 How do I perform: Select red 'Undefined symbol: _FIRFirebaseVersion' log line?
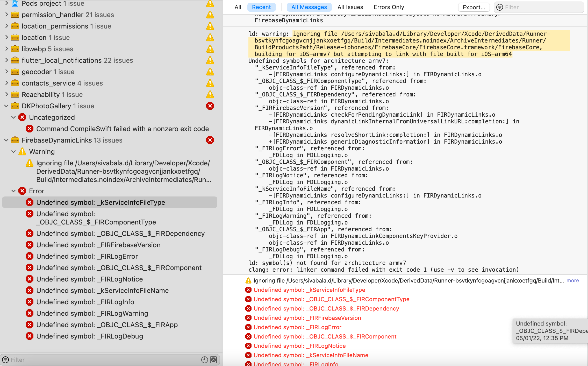[x=307, y=318]
